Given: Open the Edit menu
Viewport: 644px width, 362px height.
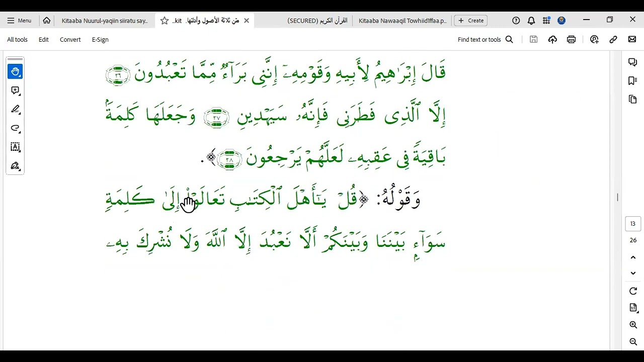Looking at the screenshot, I should 44,39.
